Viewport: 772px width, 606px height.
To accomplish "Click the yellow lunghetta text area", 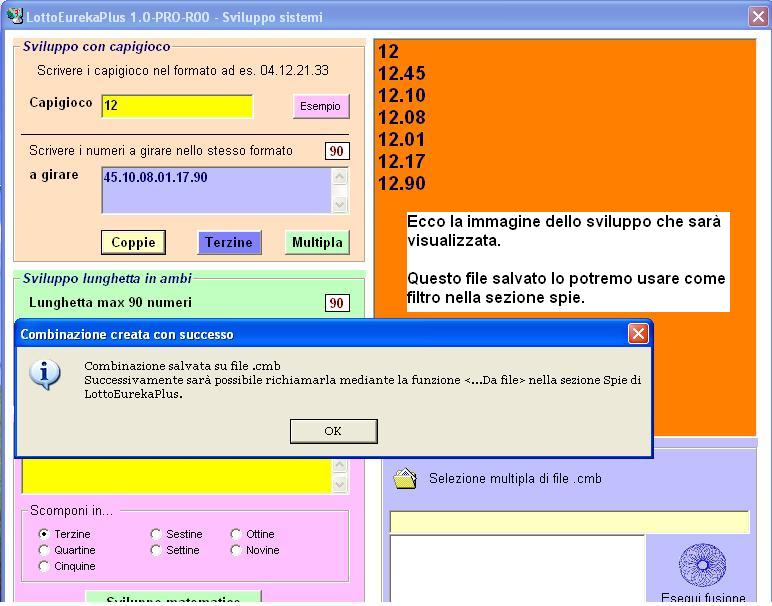I will tap(176, 476).
